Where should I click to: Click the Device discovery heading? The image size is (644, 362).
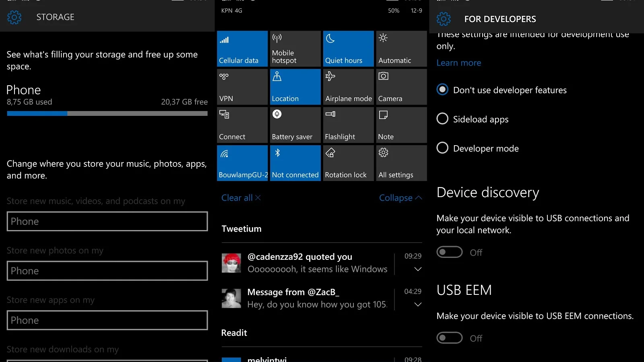pyautogui.click(x=488, y=193)
